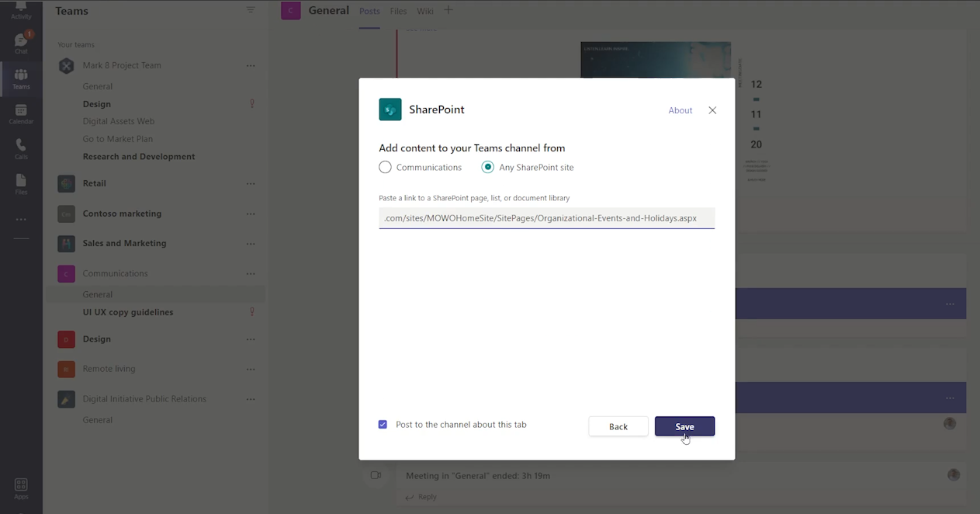Open the Go to Market Plan channel

(118, 139)
